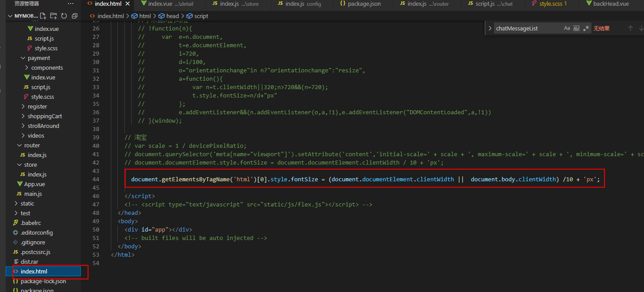Open main.js in the explorer
The width and height of the screenshot is (644, 292).
33,194
